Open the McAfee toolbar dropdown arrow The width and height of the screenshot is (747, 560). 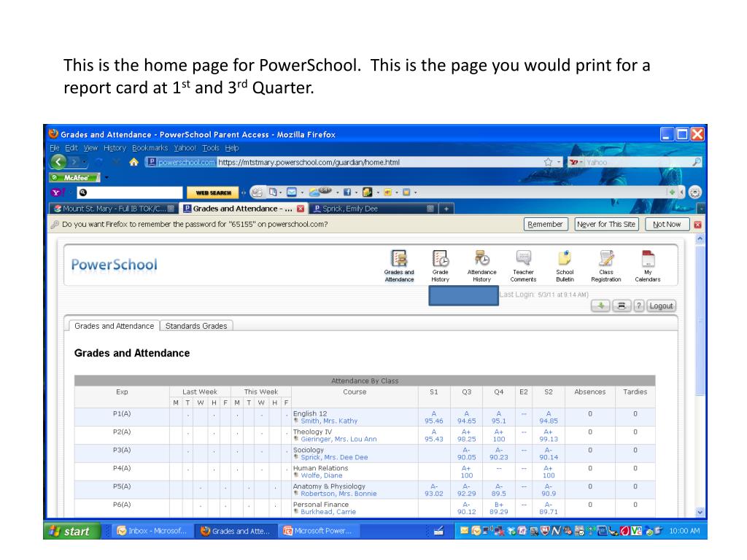click(107, 178)
